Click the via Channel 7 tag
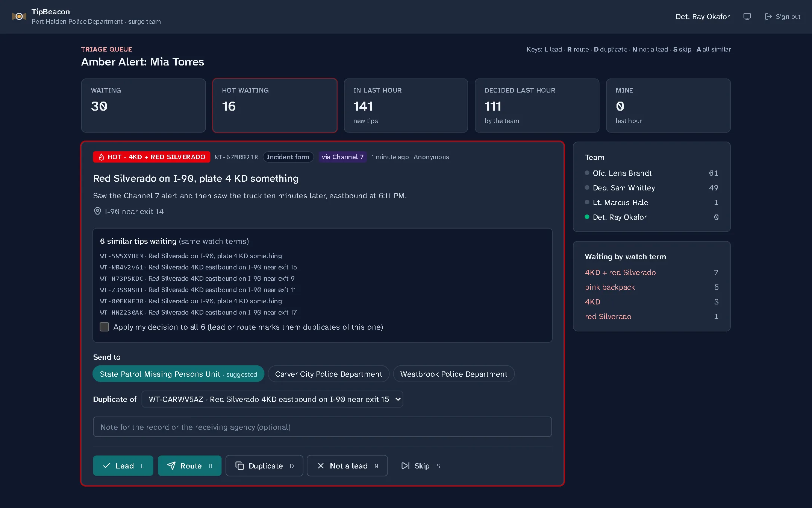 pos(342,157)
